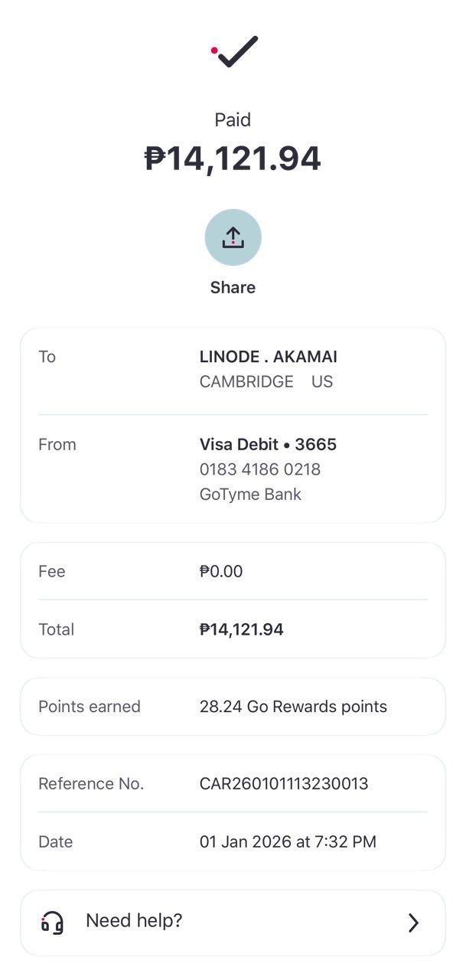Tap the GoTyme Bank name
This screenshot has width=466, height=980.
point(250,494)
